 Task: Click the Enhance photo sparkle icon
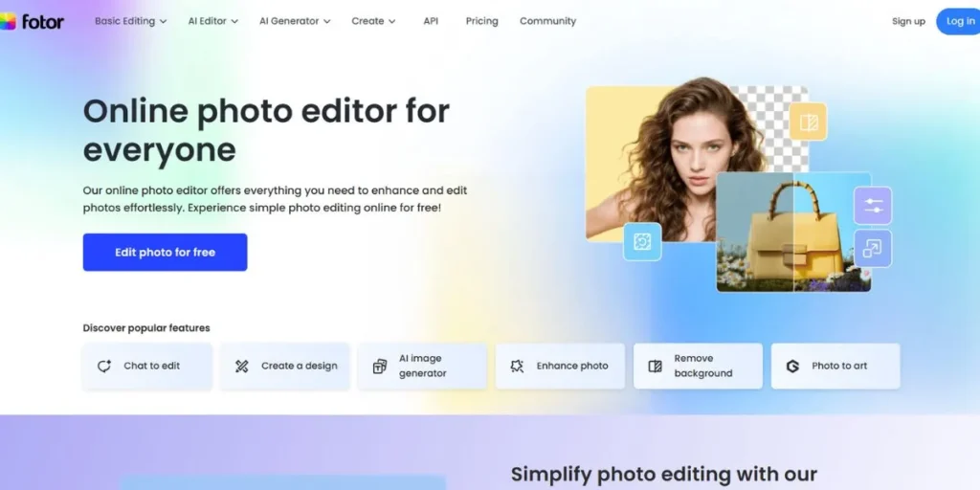tap(518, 366)
